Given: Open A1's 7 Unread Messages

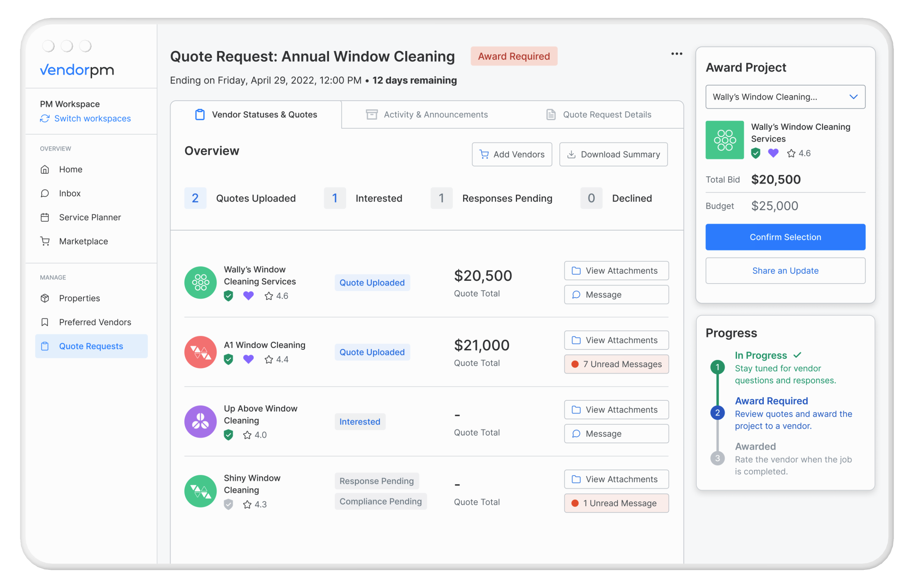Looking at the screenshot, I should [616, 364].
